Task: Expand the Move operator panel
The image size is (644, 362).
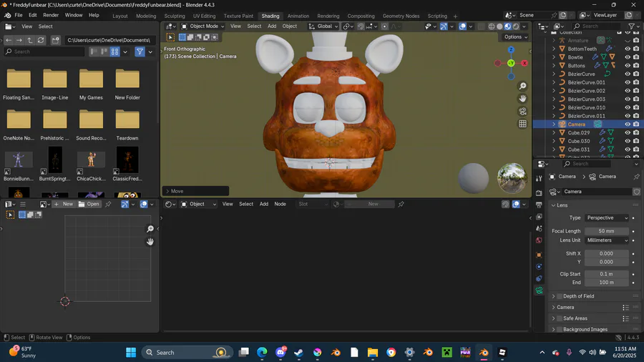Action: [167, 191]
